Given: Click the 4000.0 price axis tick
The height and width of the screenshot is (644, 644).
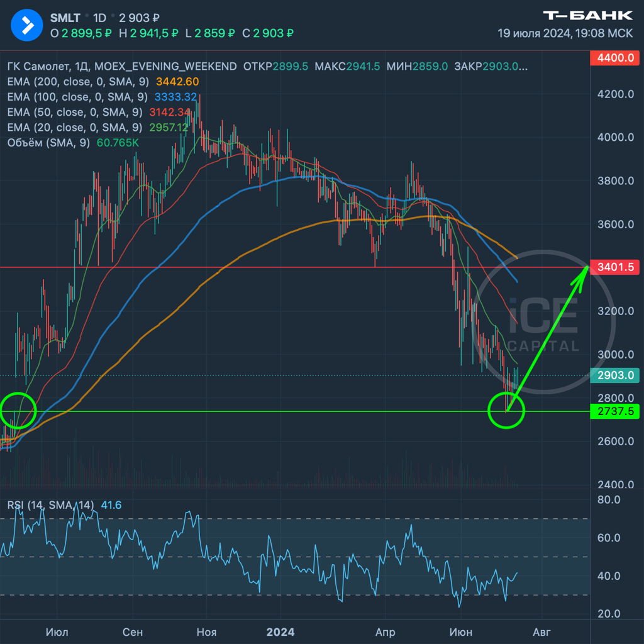Looking at the screenshot, I should [x=616, y=137].
